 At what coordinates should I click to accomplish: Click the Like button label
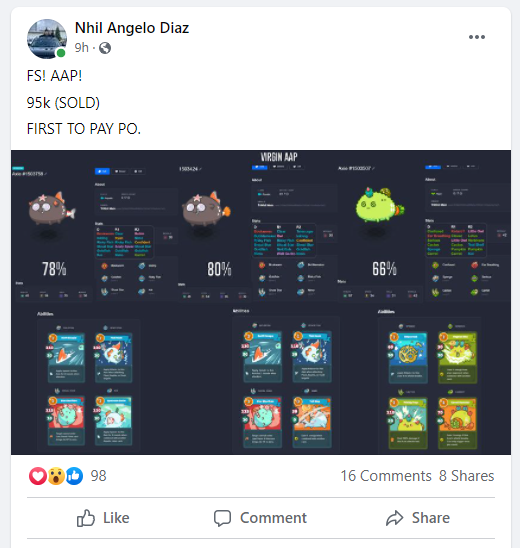click(x=116, y=518)
